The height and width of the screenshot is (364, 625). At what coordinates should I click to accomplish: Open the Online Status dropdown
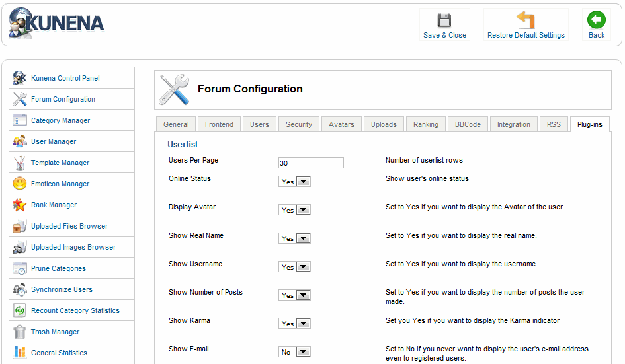(294, 182)
